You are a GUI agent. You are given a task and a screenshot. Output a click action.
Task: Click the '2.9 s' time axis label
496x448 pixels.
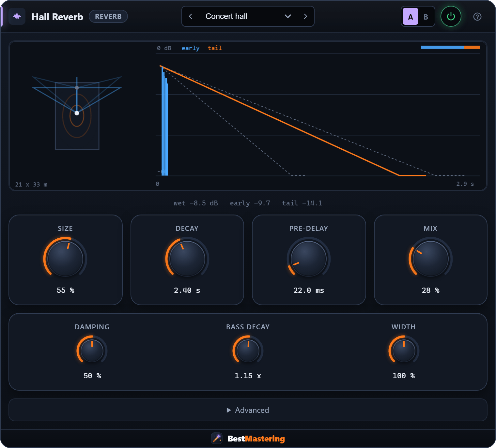pos(465,184)
